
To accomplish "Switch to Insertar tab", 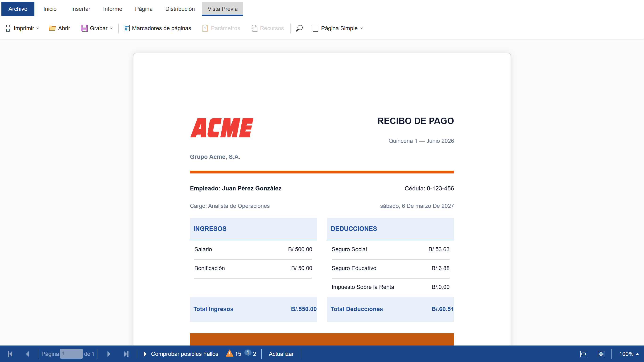I will point(81,9).
